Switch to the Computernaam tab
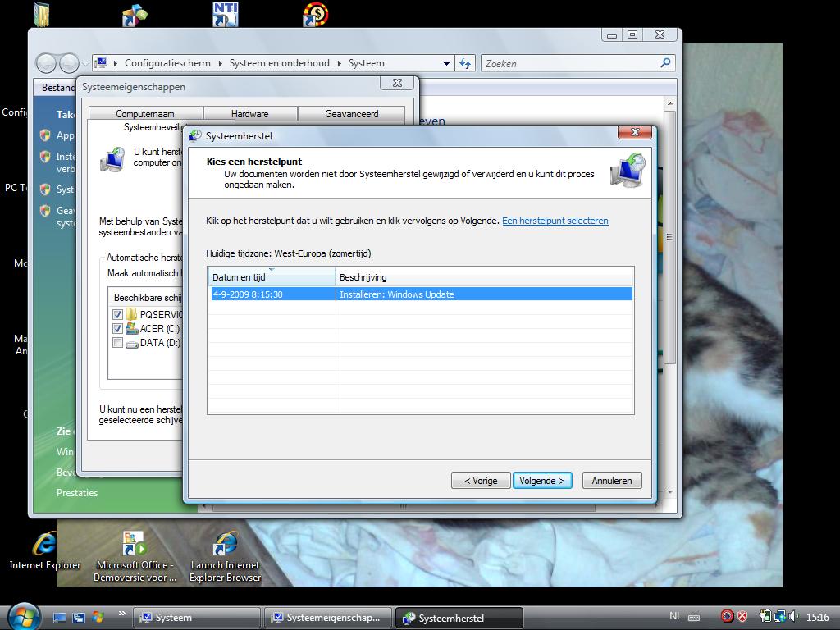This screenshot has width=840, height=630. pos(144,113)
